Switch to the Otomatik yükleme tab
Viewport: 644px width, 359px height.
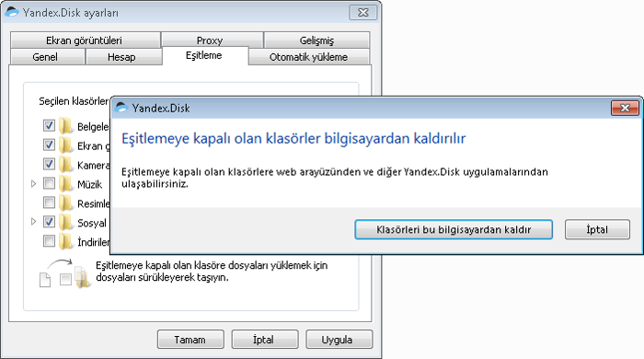[309, 57]
